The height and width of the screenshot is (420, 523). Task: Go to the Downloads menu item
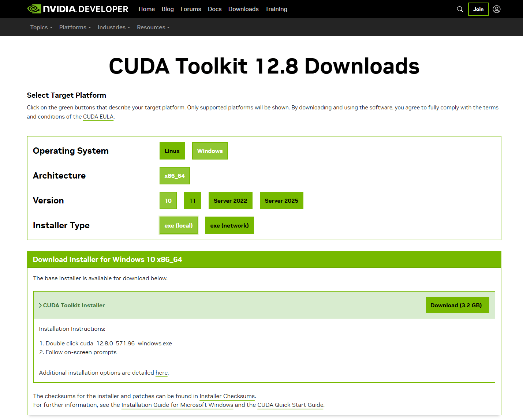coord(243,9)
